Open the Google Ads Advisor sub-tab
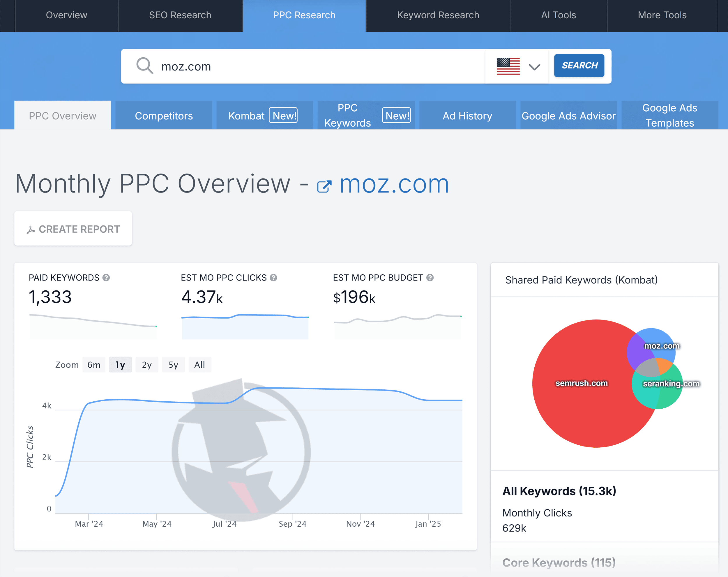The image size is (728, 577). [569, 116]
